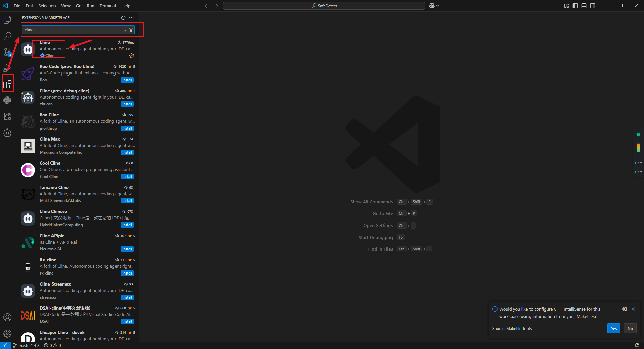Synchronize changes icon in status bar
The image size is (644, 349).
pos(37,345)
